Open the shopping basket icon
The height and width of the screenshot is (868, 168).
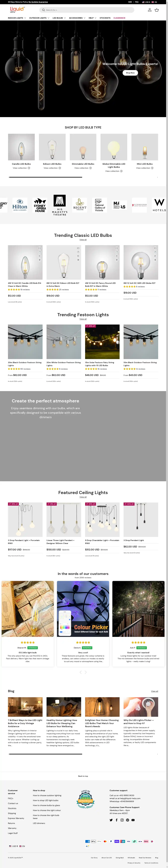click(157, 10)
